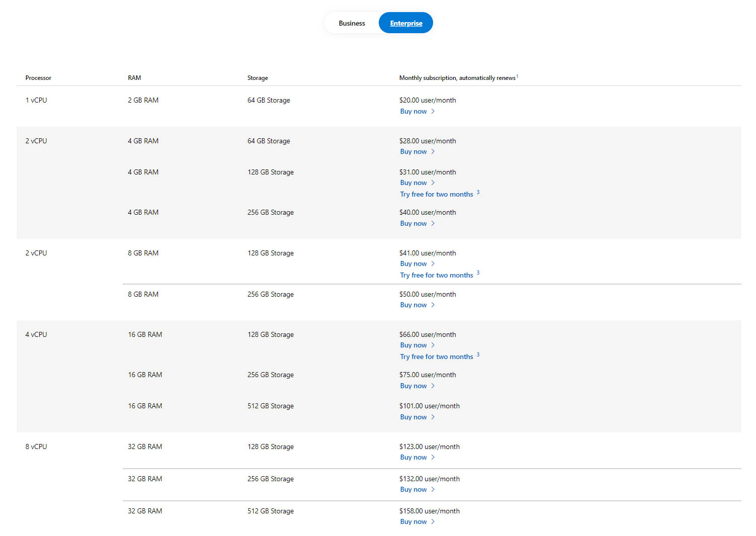The height and width of the screenshot is (536, 756).
Task: Buy the $66.00 user/month plan
Action: click(x=413, y=345)
